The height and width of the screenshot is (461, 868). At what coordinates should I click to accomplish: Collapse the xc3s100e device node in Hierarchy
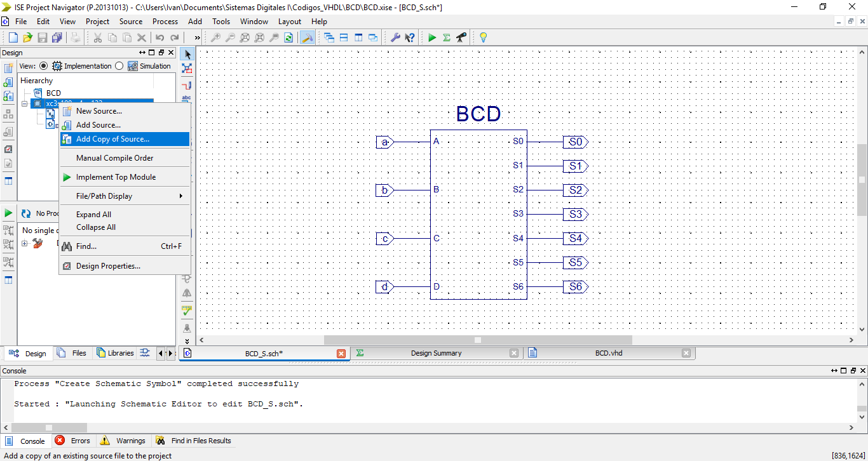24,103
